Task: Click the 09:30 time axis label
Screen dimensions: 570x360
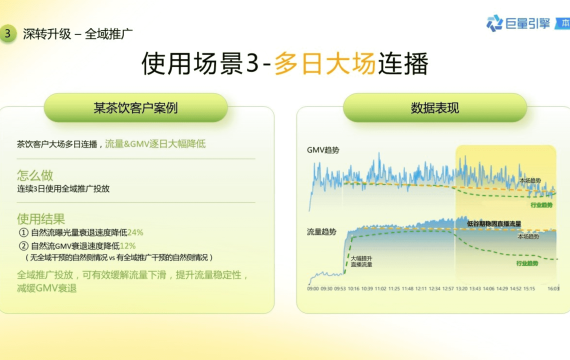Action: [326, 288]
